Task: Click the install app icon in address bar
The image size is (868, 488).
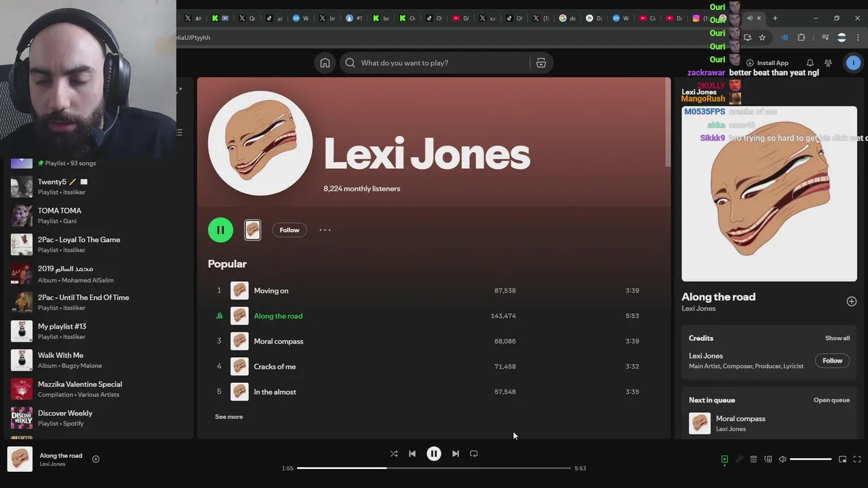Action: click(747, 37)
